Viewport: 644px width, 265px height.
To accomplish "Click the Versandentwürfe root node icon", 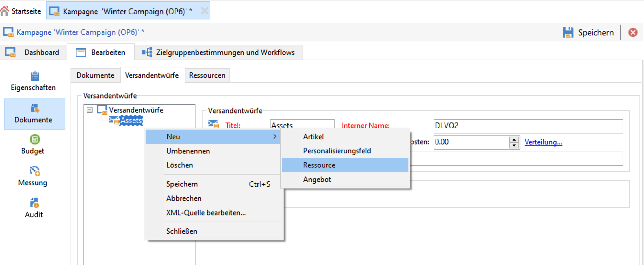I will pos(102,110).
